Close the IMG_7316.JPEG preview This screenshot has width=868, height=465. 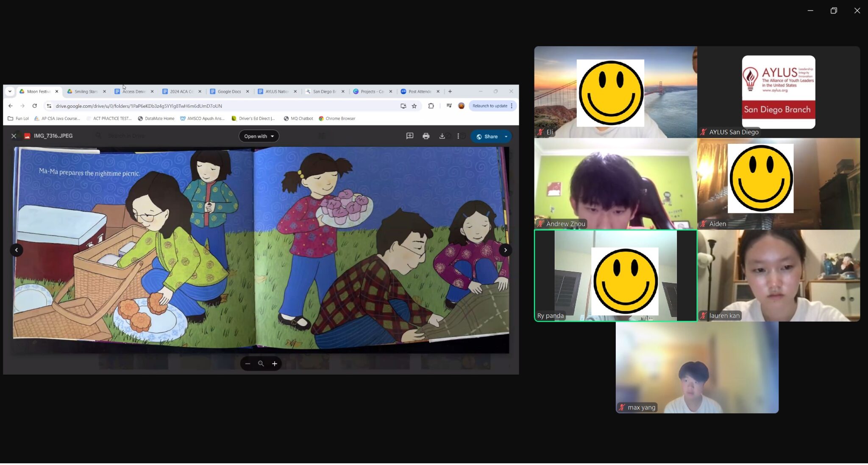(14, 136)
